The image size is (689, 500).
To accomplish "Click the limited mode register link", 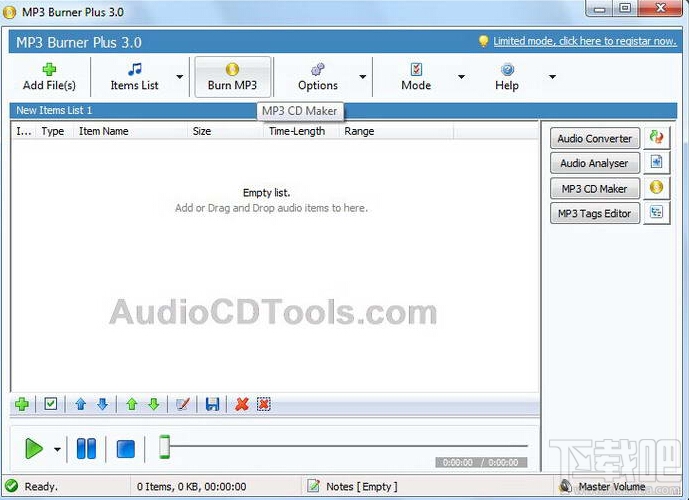I will pyautogui.click(x=584, y=41).
